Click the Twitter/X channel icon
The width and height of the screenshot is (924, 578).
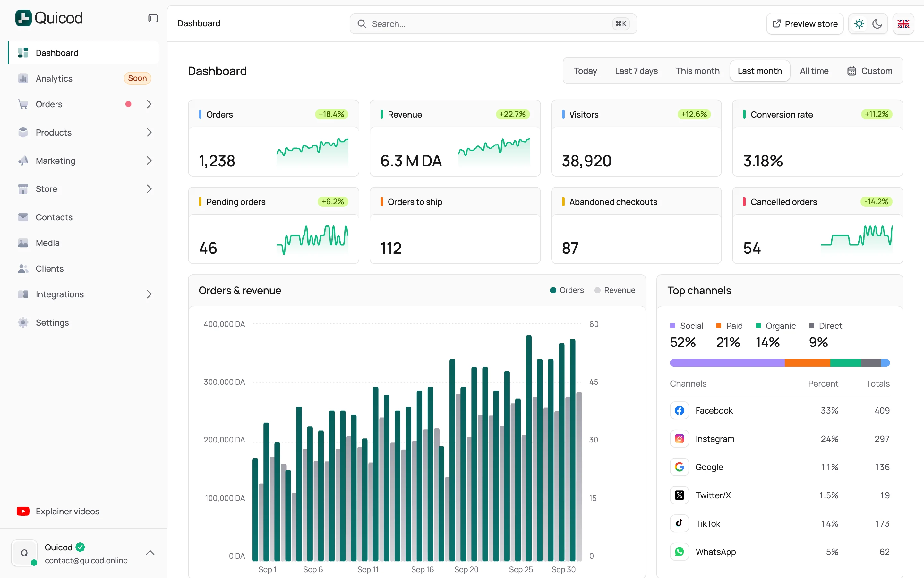[679, 495]
